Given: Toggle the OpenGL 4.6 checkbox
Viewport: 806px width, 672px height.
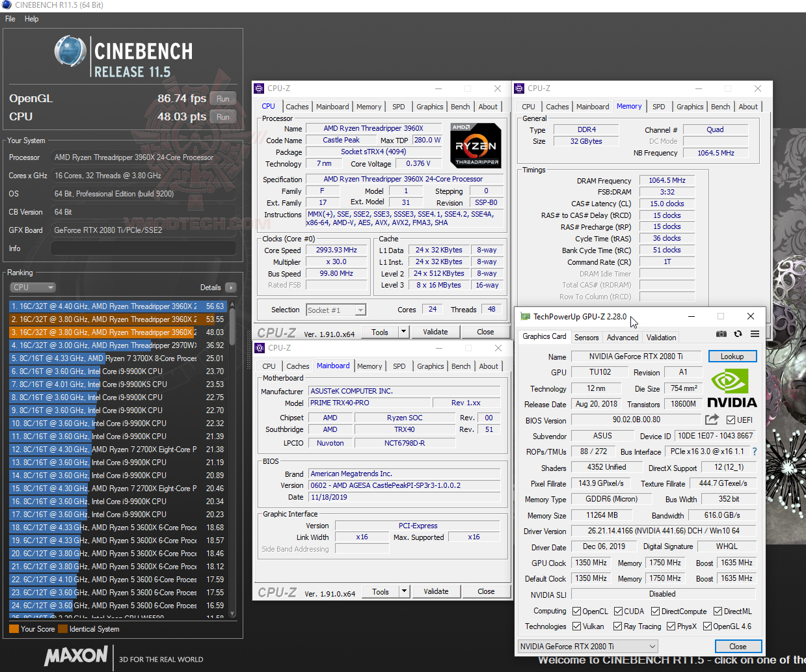Looking at the screenshot, I should pyautogui.click(x=707, y=626).
